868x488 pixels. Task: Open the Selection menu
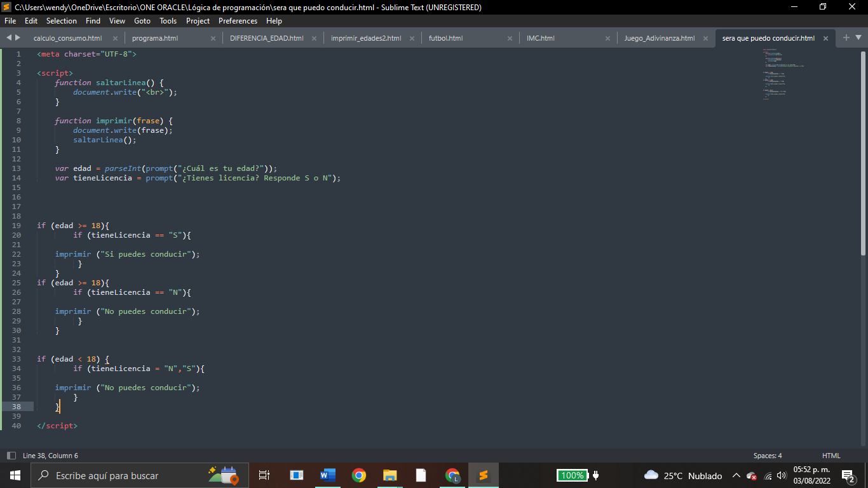click(62, 21)
